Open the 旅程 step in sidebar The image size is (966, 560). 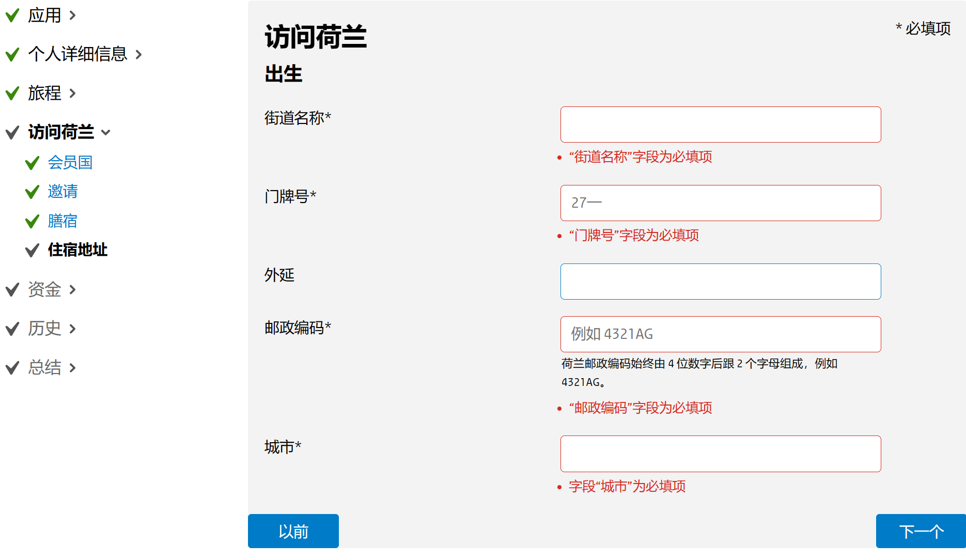point(44,94)
